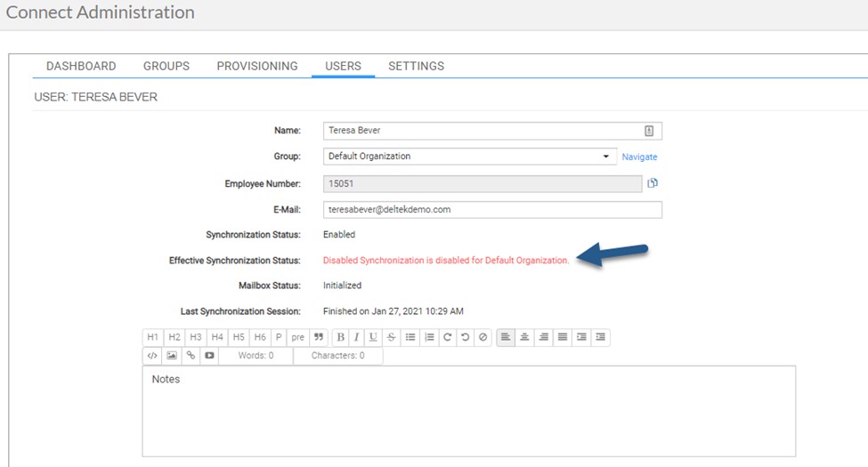Follow the Navigate link beside Group
Viewport: 868px width, 467px height.
(639, 157)
